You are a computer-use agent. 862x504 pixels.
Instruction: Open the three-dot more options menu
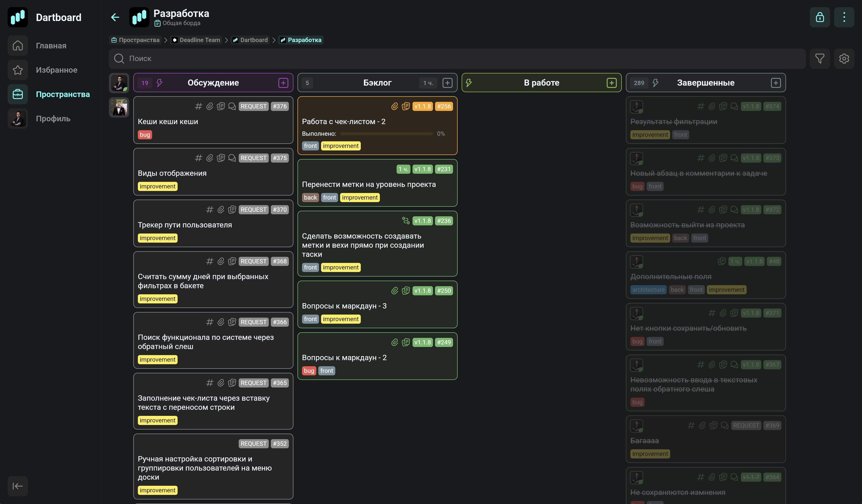(x=844, y=17)
